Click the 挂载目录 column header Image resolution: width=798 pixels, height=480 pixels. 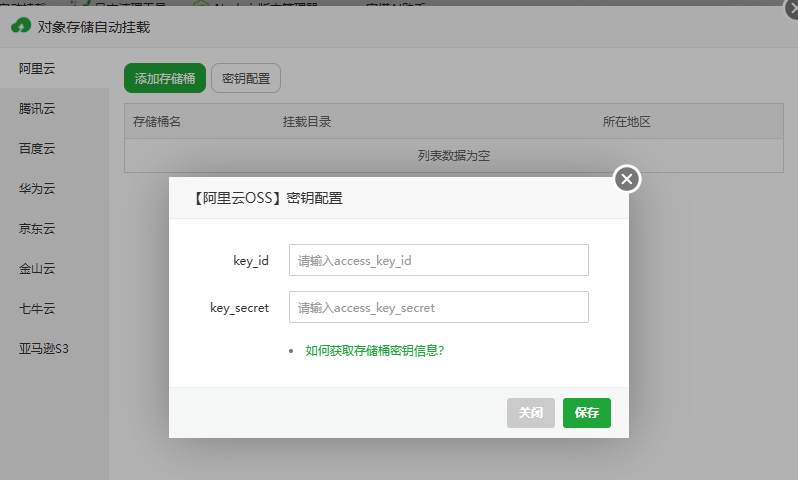click(x=307, y=122)
